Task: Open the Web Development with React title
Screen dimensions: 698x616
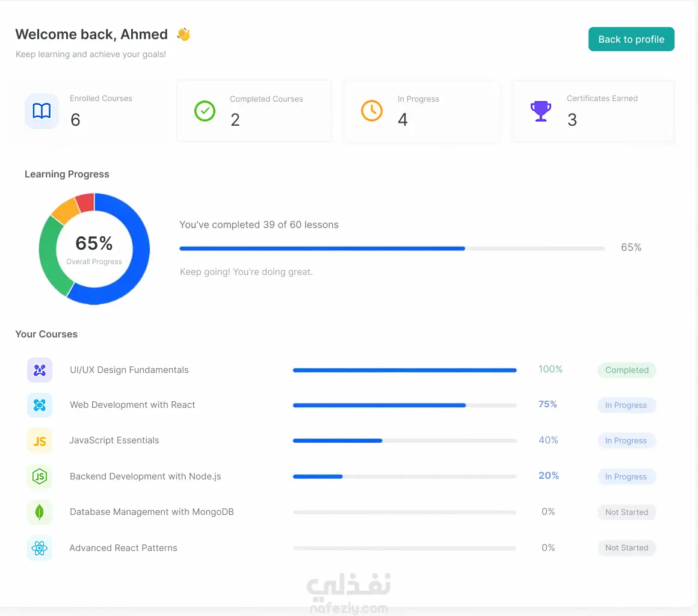Action: (132, 405)
